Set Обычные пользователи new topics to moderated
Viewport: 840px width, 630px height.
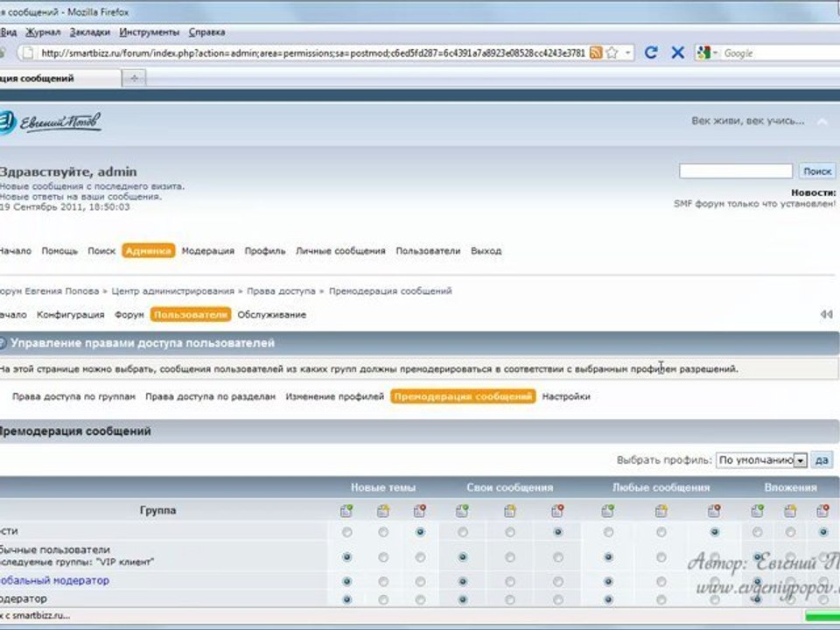pos(383,557)
